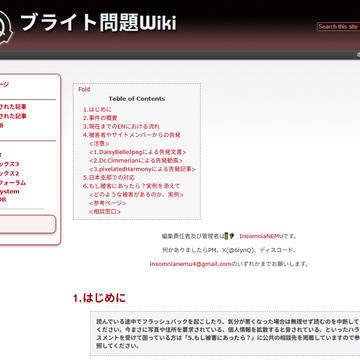Jump to '5.日本支部での対応' section

click(x=109, y=177)
